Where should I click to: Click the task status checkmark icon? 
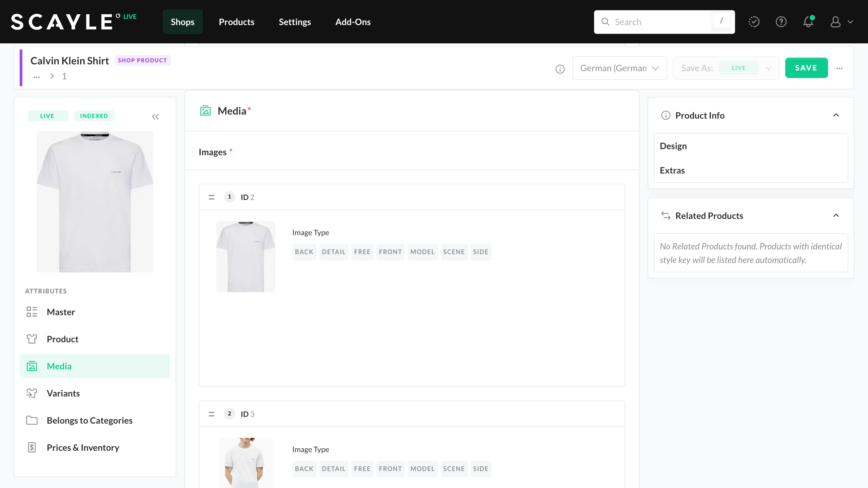754,22
